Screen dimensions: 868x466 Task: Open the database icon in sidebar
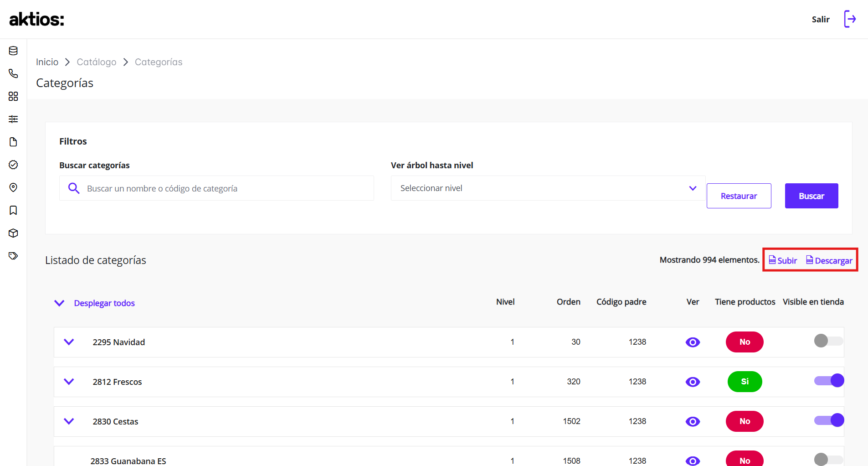(x=13, y=51)
